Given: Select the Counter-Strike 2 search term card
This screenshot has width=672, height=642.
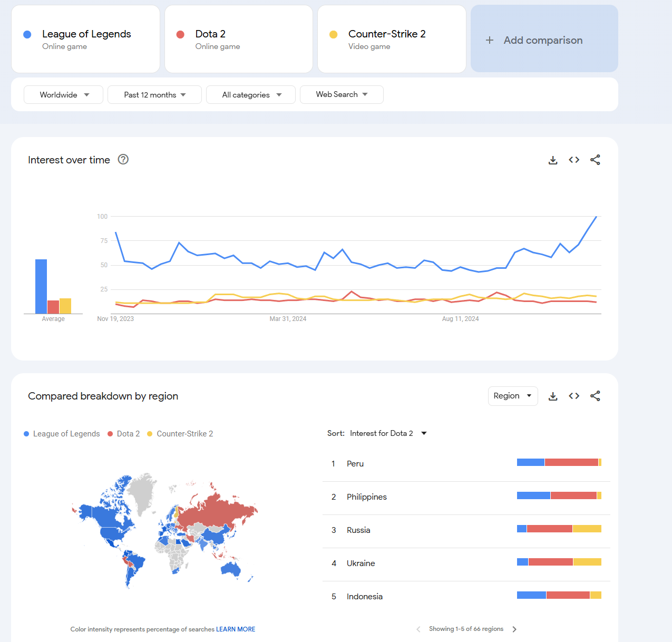Looking at the screenshot, I should coord(392,39).
